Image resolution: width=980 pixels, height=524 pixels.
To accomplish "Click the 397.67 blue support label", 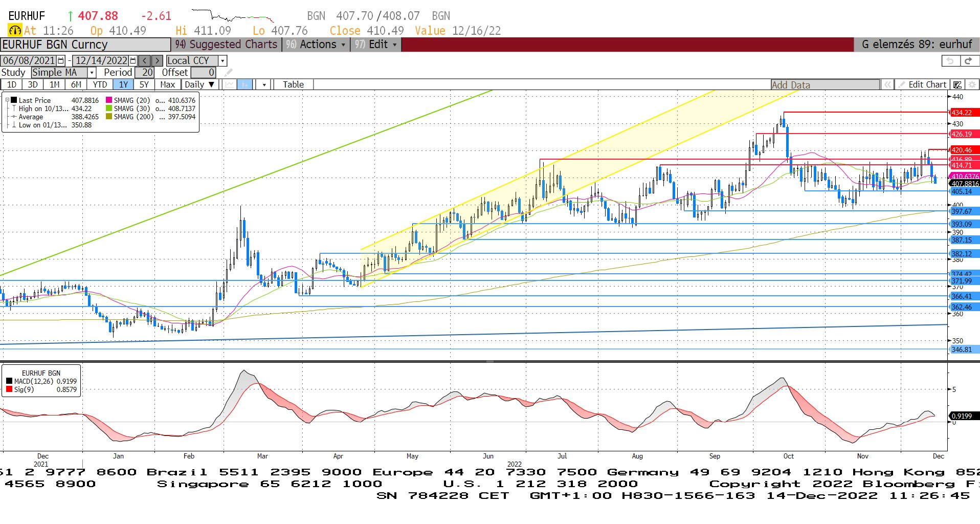I will (x=964, y=211).
